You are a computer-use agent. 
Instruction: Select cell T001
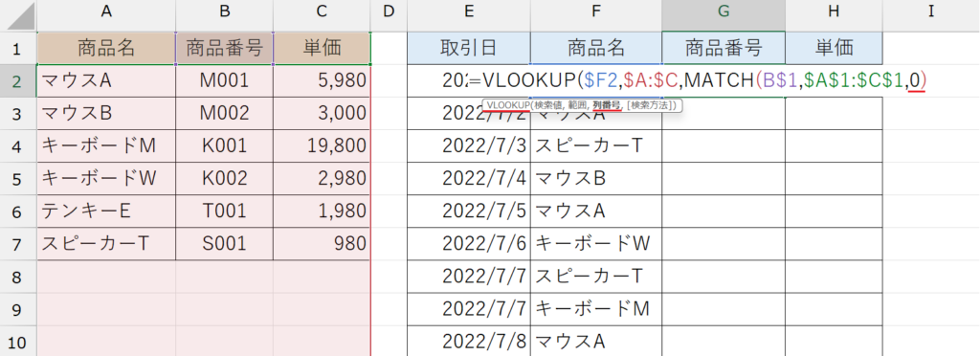pos(224,211)
